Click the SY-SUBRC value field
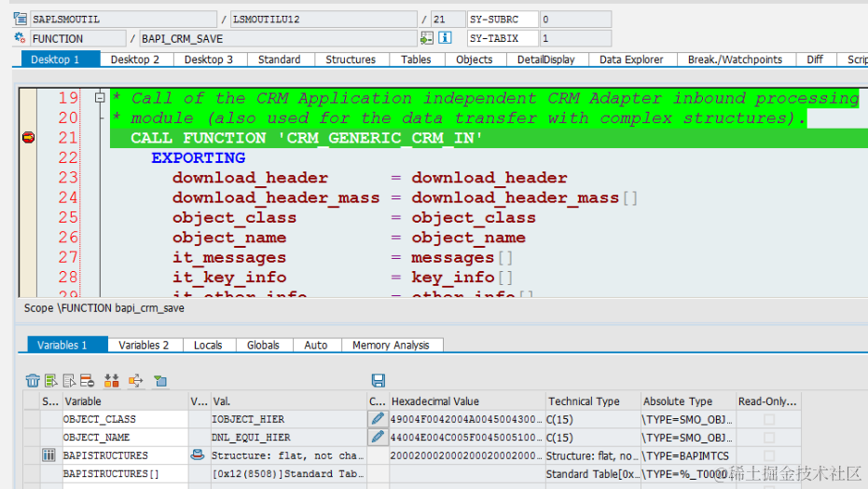The height and width of the screenshot is (489, 868). 575,19
